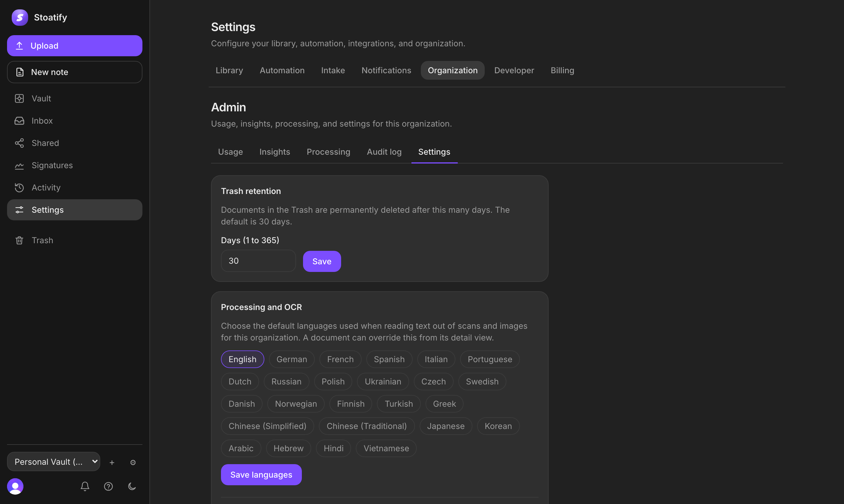Image resolution: width=844 pixels, height=504 pixels.
Task: Toggle the Spanish language chip
Action: [x=389, y=359]
